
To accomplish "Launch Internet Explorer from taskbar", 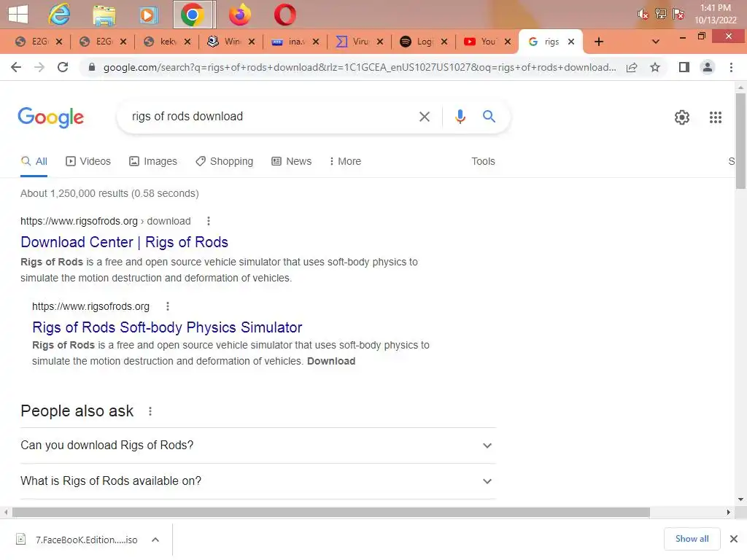I will pos(59,15).
